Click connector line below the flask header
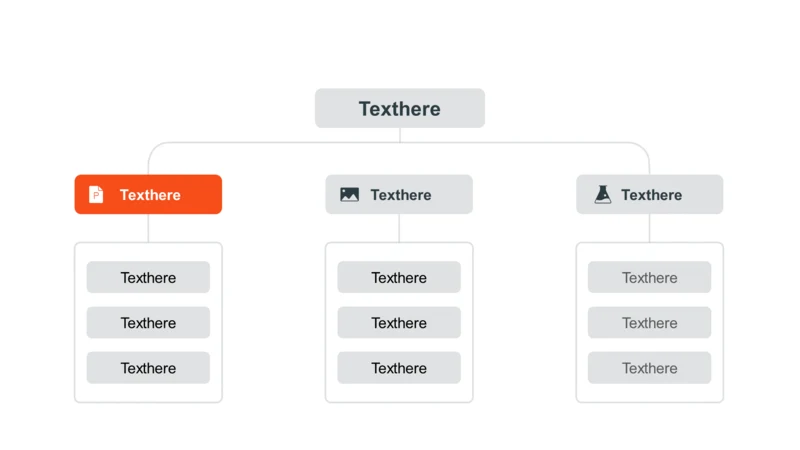Image resolution: width=800 pixels, height=450 pixels. pyautogui.click(x=649, y=228)
